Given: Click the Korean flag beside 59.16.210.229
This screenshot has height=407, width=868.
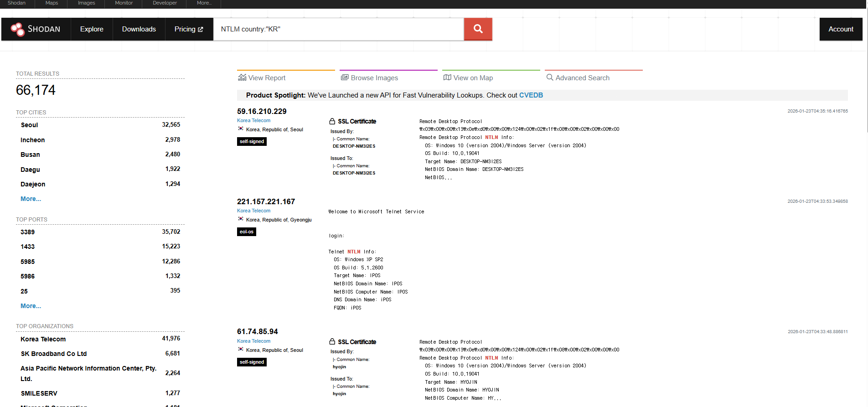Looking at the screenshot, I should [241, 129].
